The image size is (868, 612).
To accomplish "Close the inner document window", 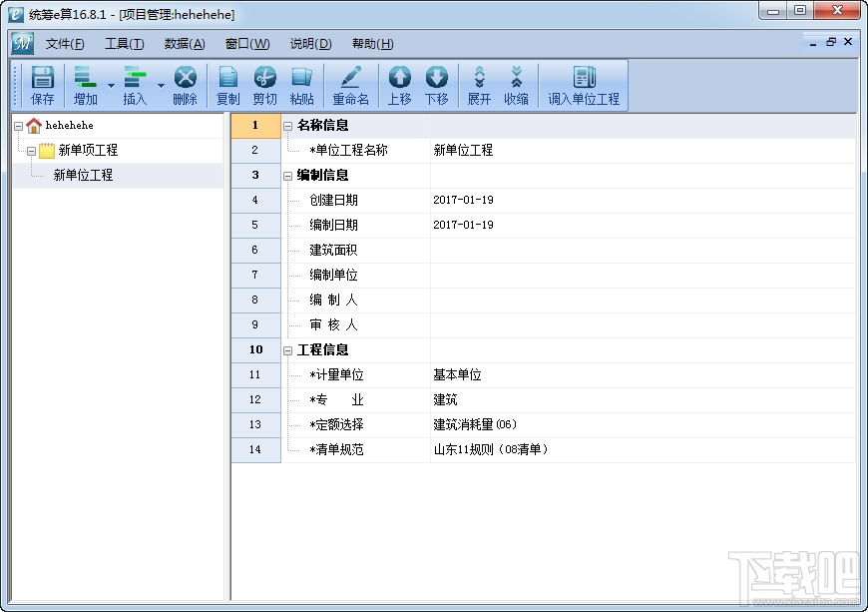I will (848, 42).
